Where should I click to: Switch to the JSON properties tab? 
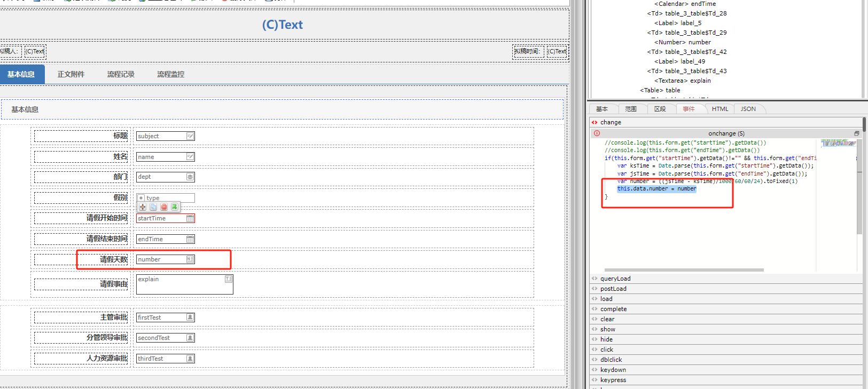pyautogui.click(x=748, y=109)
